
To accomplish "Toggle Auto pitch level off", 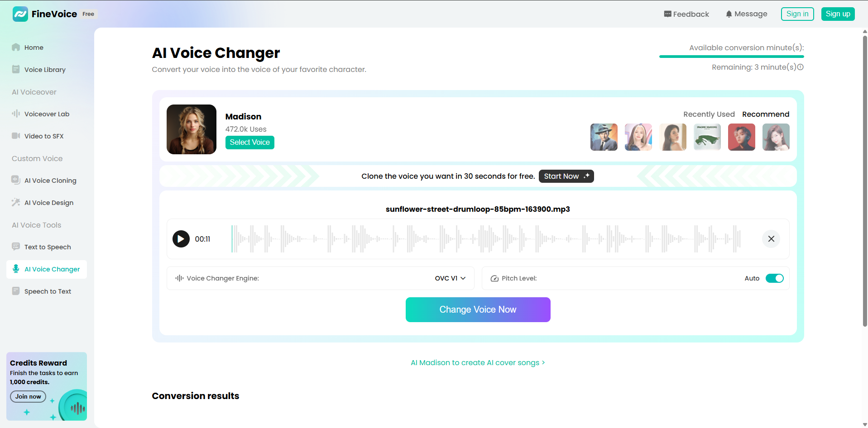I will click(x=774, y=278).
